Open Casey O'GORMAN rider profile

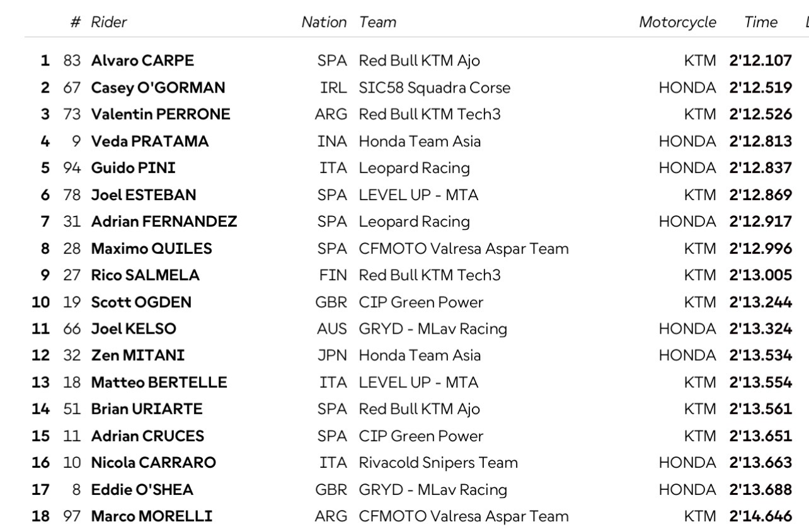click(158, 88)
